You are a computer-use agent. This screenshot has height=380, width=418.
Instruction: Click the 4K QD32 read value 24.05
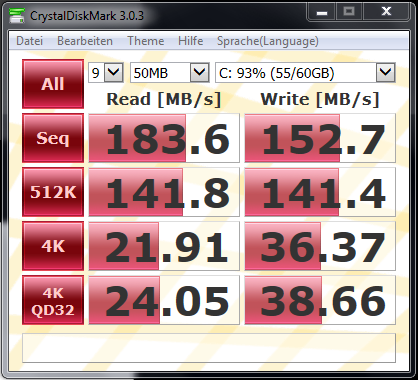click(164, 300)
